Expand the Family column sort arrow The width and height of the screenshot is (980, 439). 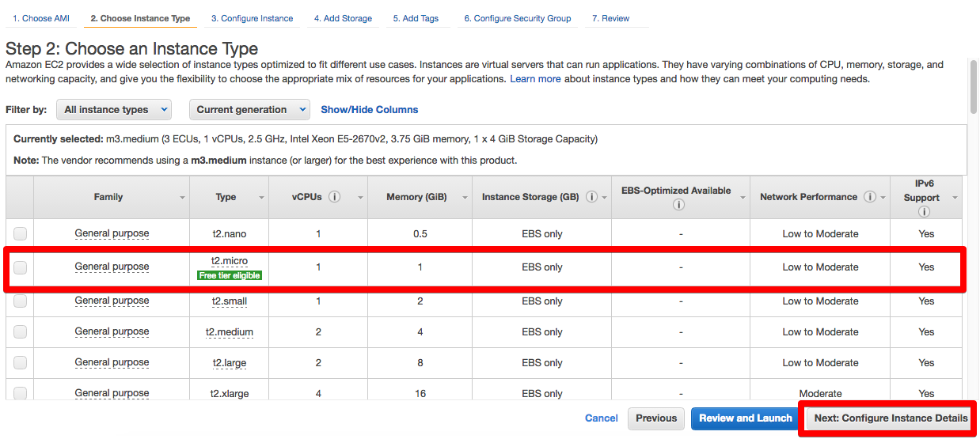click(182, 198)
